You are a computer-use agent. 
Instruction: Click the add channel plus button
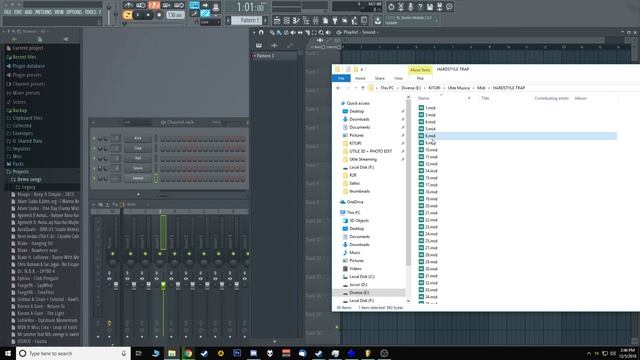coord(138,194)
